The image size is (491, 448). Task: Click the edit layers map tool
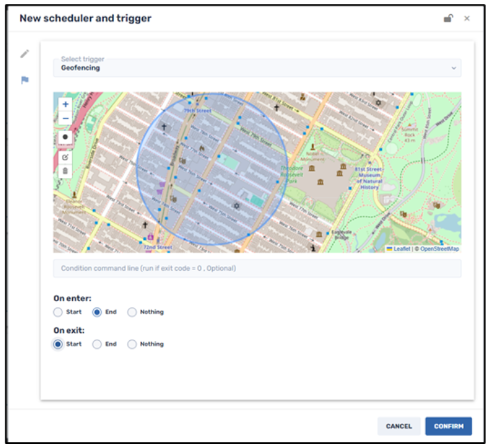[x=65, y=157]
